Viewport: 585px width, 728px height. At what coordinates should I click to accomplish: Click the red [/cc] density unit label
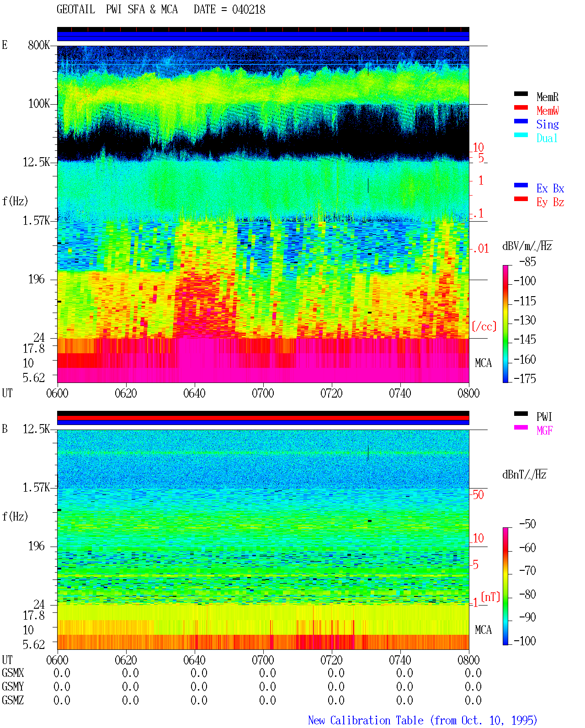pos(484,326)
